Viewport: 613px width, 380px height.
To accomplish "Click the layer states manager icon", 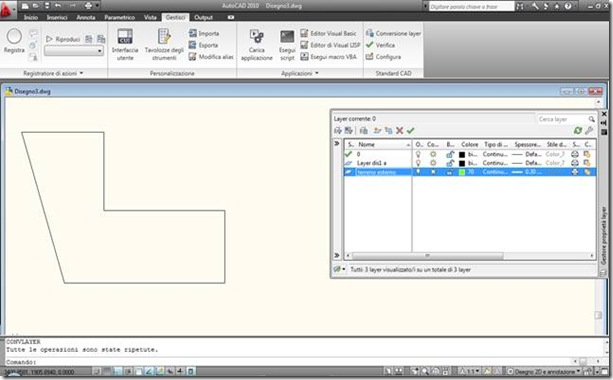I will click(x=364, y=131).
